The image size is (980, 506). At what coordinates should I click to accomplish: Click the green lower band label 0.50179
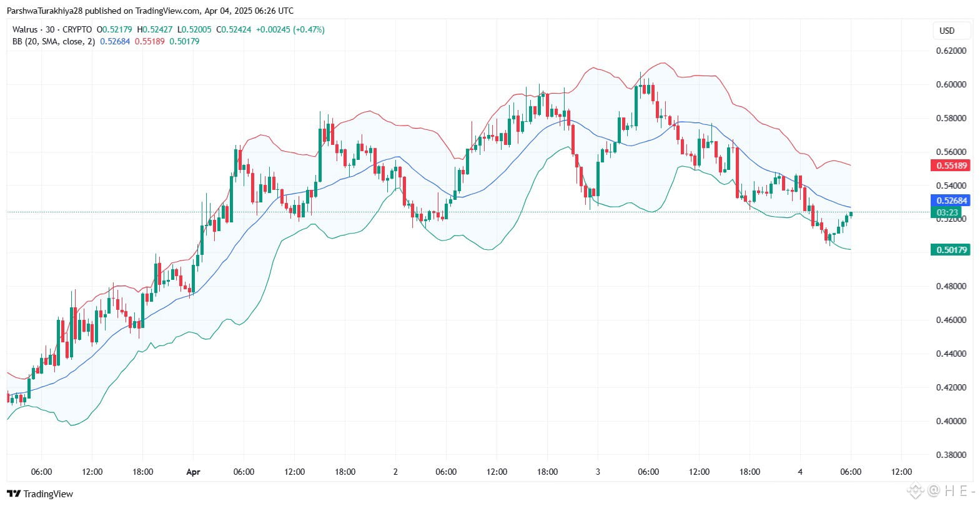pyautogui.click(x=951, y=250)
